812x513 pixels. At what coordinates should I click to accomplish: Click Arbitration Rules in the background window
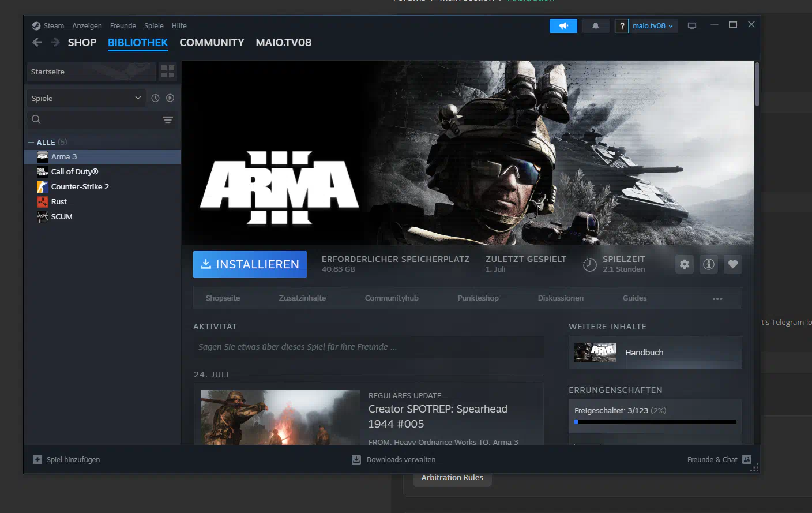pyautogui.click(x=452, y=478)
